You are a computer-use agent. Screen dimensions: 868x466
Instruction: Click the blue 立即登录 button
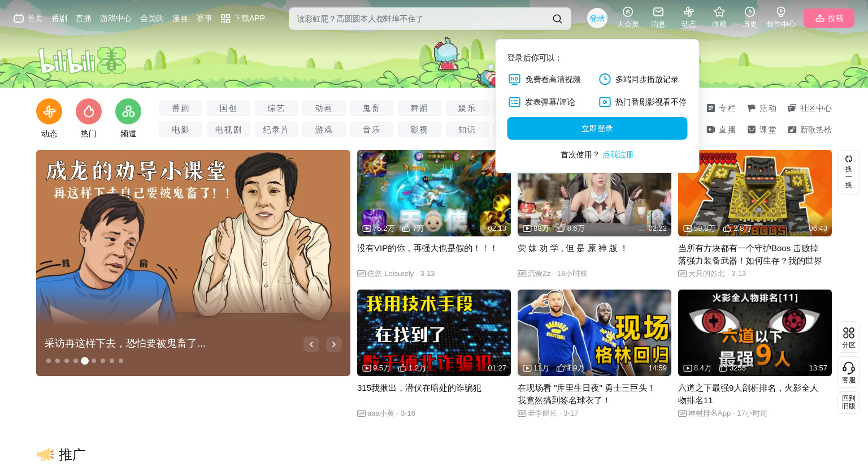pyautogui.click(x=597, y=128)
